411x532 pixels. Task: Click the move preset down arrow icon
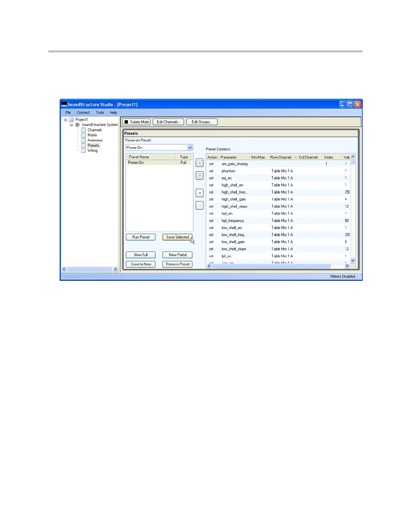(x=199, y=175)
